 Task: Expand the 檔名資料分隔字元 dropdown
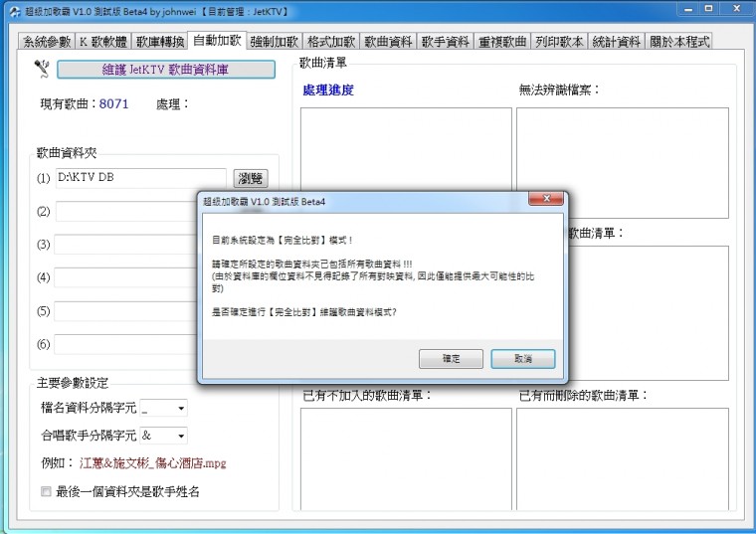181,409
